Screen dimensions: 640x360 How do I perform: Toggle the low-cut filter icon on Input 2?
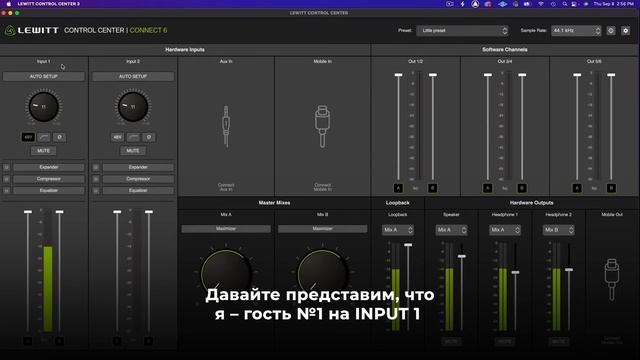(133, 137)
